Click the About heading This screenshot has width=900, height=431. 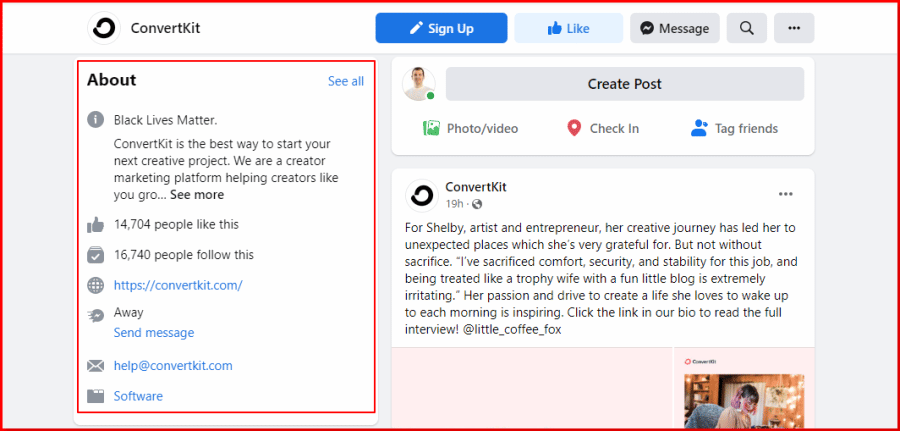point(111,80)
